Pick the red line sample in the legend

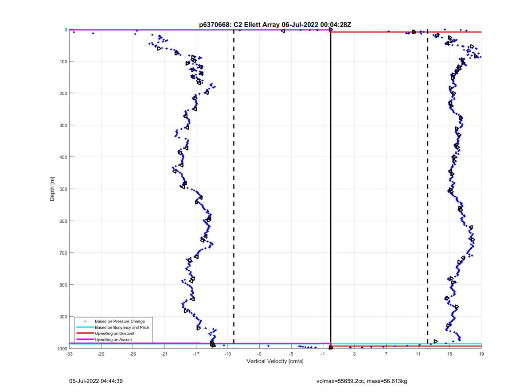(x=85, y=334)
